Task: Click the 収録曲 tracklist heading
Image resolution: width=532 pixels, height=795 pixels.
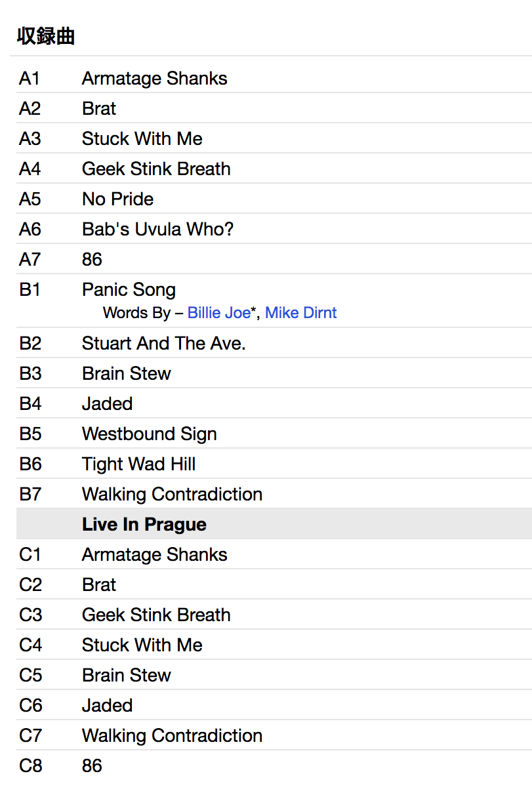Action: pos(46,37)
